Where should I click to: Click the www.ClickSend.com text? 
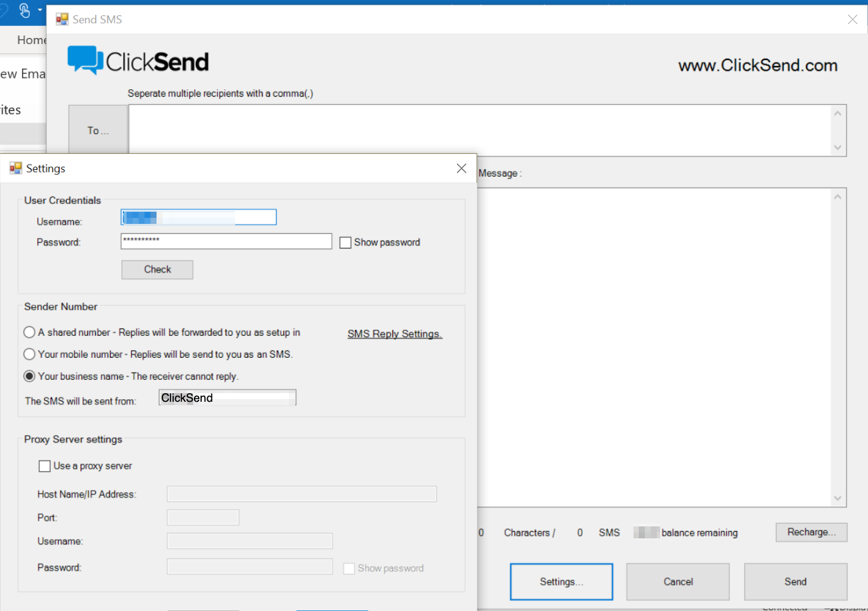tap(757, 65)
